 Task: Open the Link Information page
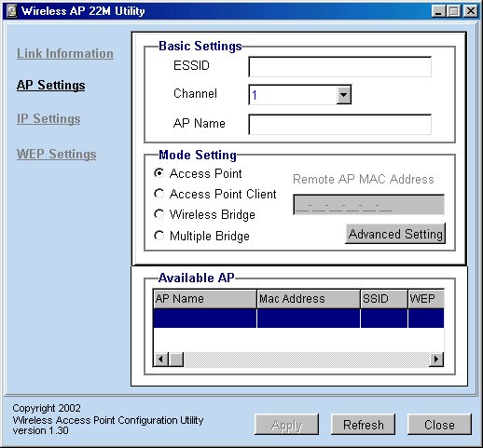[65, 53]
